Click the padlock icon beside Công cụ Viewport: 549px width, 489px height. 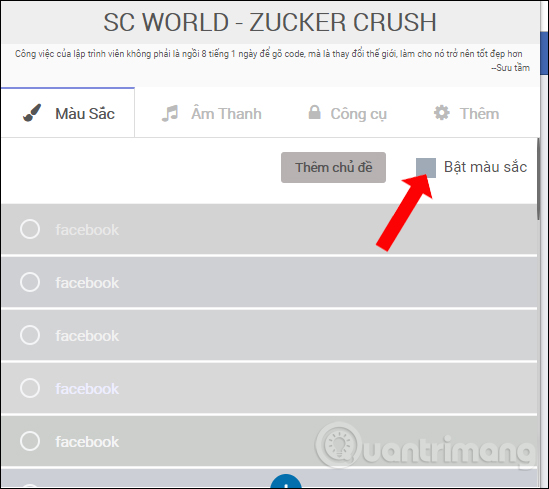point(314,112)
